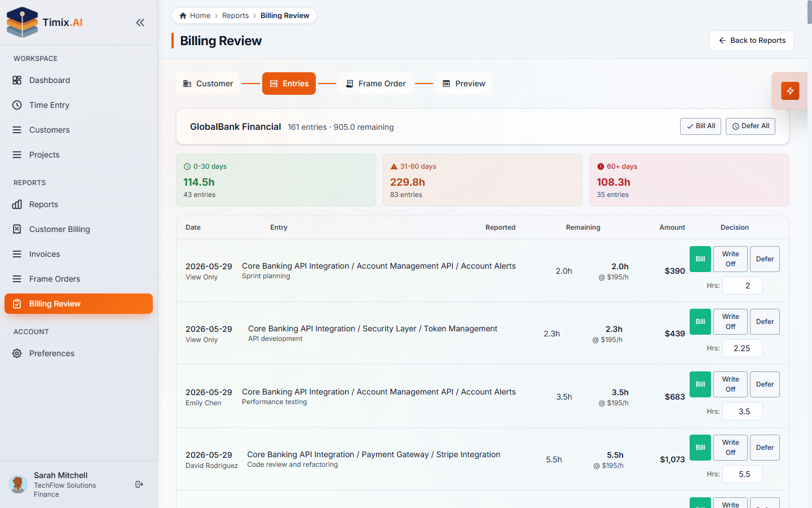The width and height of the screenshot is (812, 508).
Task: Click the $1,073 amount value
Action: [672, 459]
